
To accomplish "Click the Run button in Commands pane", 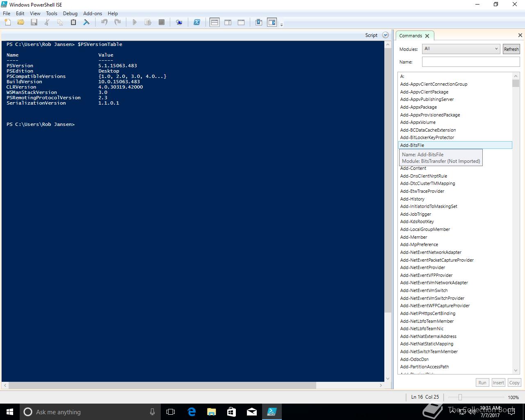I will pos(482,383).
